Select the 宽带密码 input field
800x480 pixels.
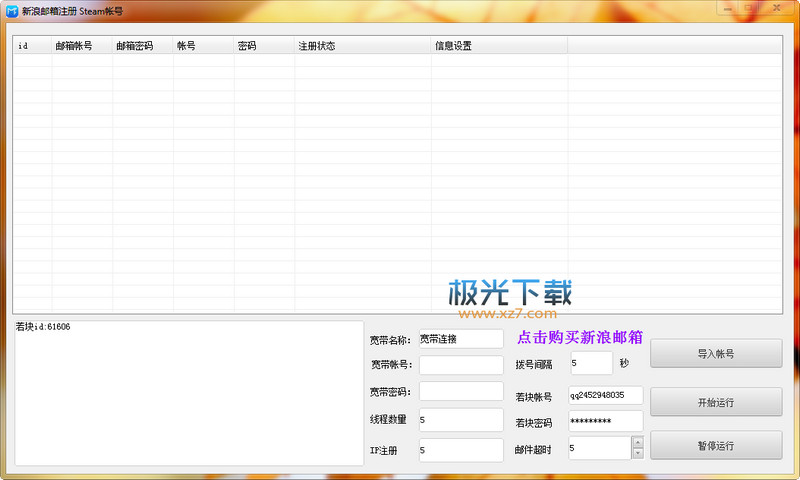click(460, 391)
